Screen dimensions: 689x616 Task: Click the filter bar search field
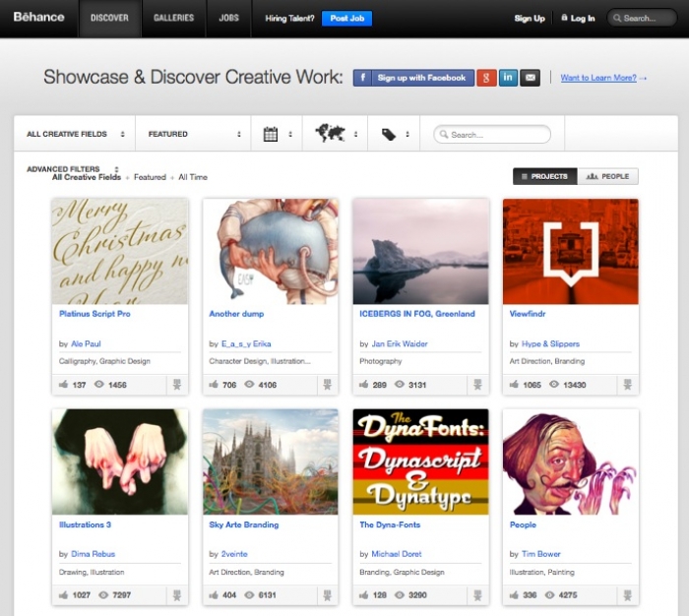tap(492, 134)
